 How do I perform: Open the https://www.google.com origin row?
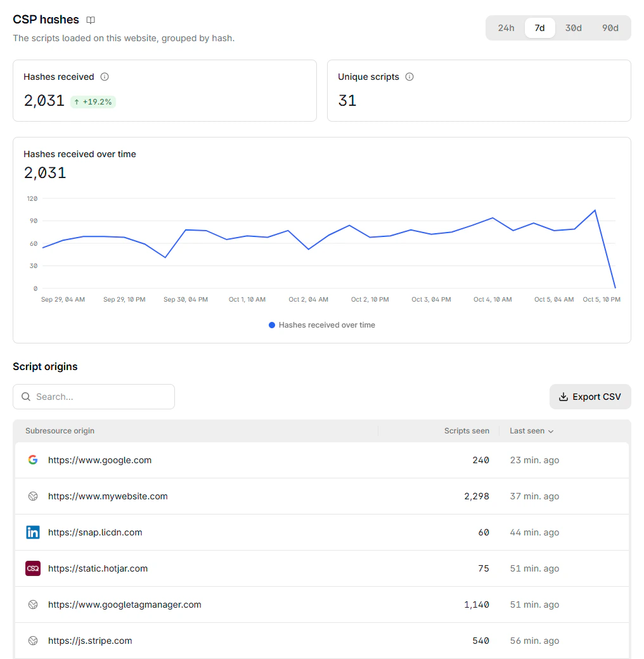[x=322, y=460]
